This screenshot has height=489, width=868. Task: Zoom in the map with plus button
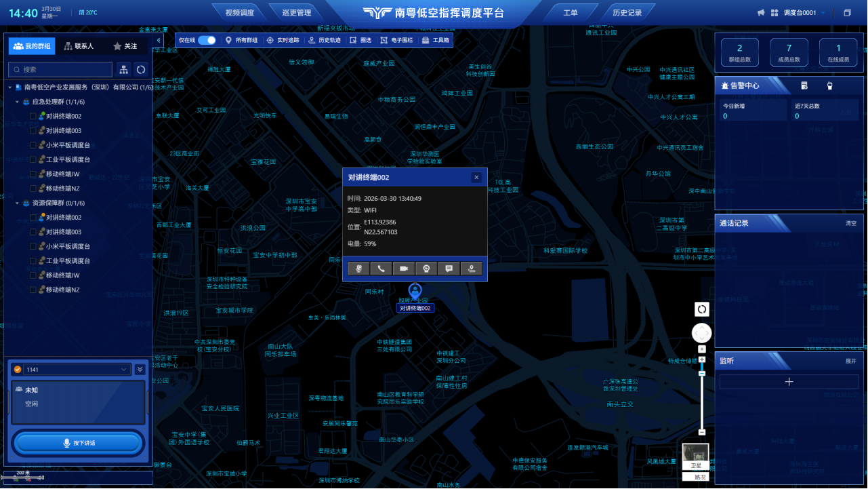click(702, 359)
